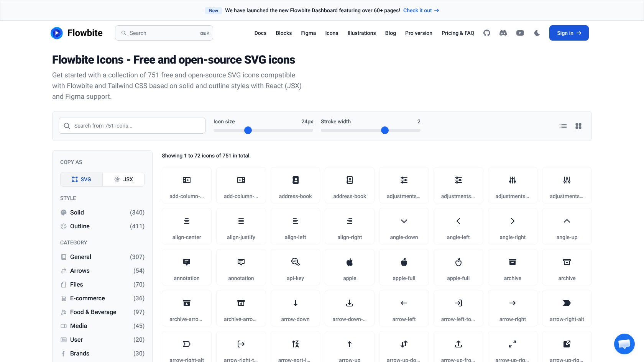Open the GitHub repository icon
The width and height of the screenshot is (644, 362).
coord(486,33)
